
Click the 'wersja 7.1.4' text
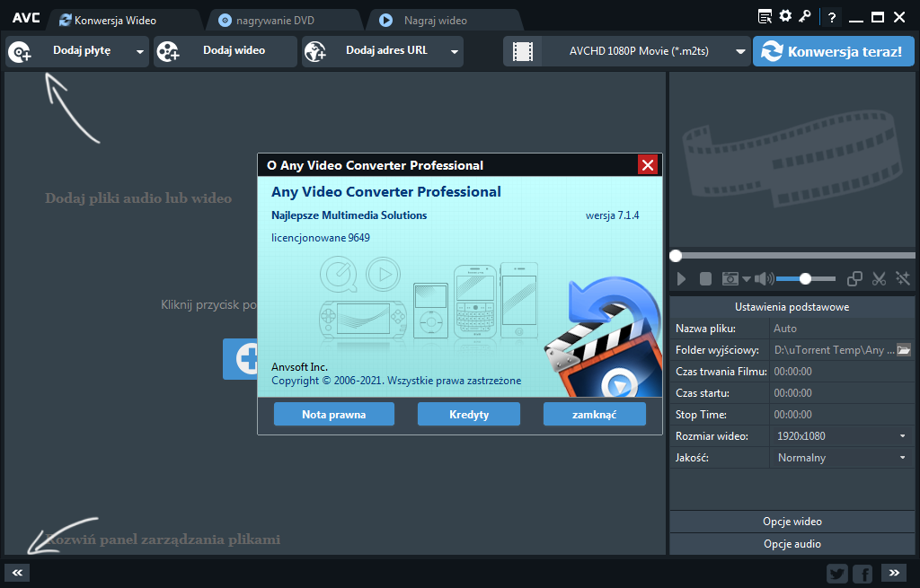612,215
